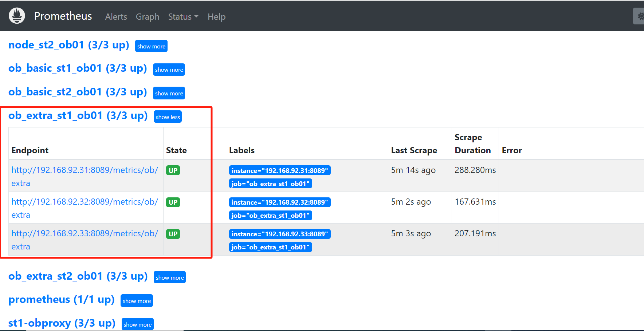Click last scrape value 5m 2s ago

click(411, 202)
